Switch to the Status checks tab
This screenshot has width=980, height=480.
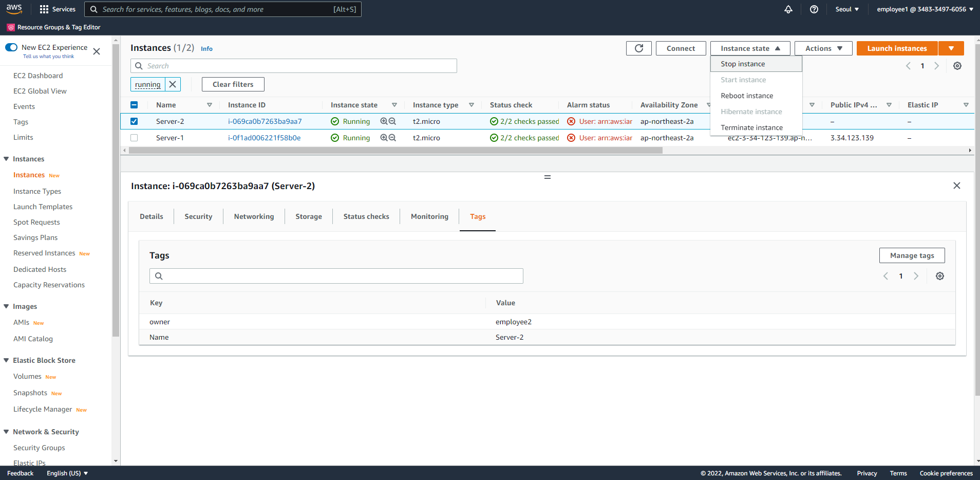366,216
